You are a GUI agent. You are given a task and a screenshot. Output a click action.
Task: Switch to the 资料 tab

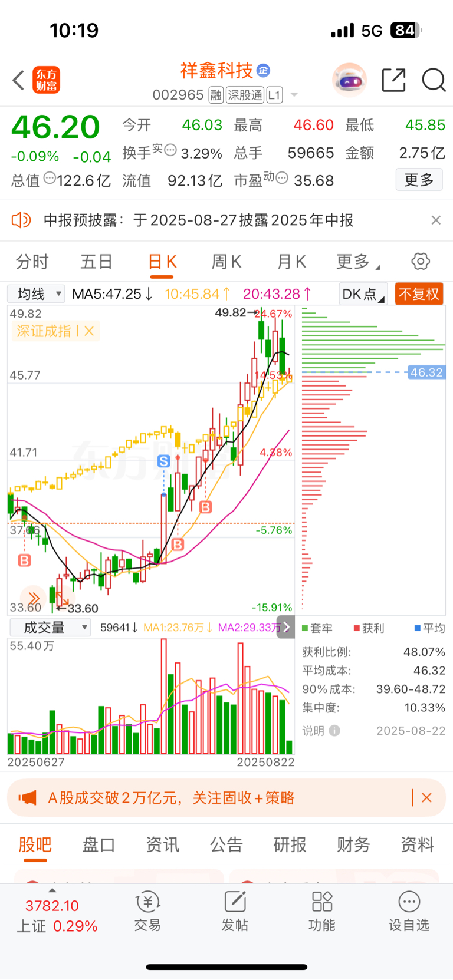(417, 844)
